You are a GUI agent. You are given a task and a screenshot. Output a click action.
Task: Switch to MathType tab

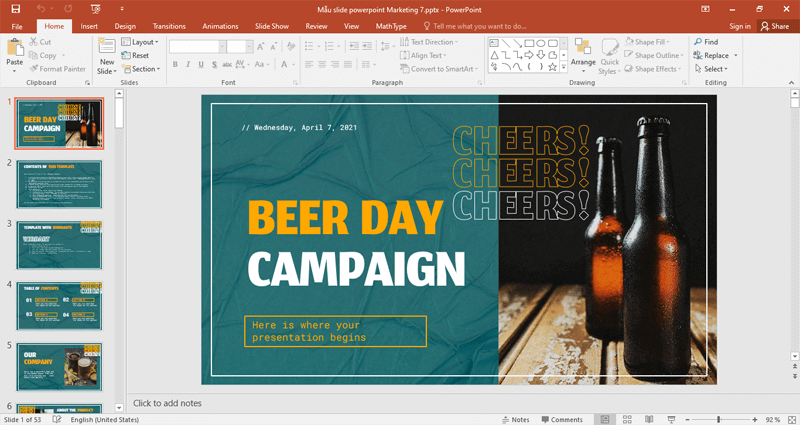391,26
